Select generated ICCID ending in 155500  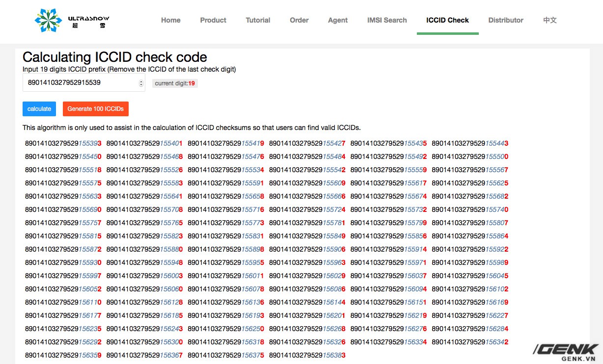tap(470, 157)
